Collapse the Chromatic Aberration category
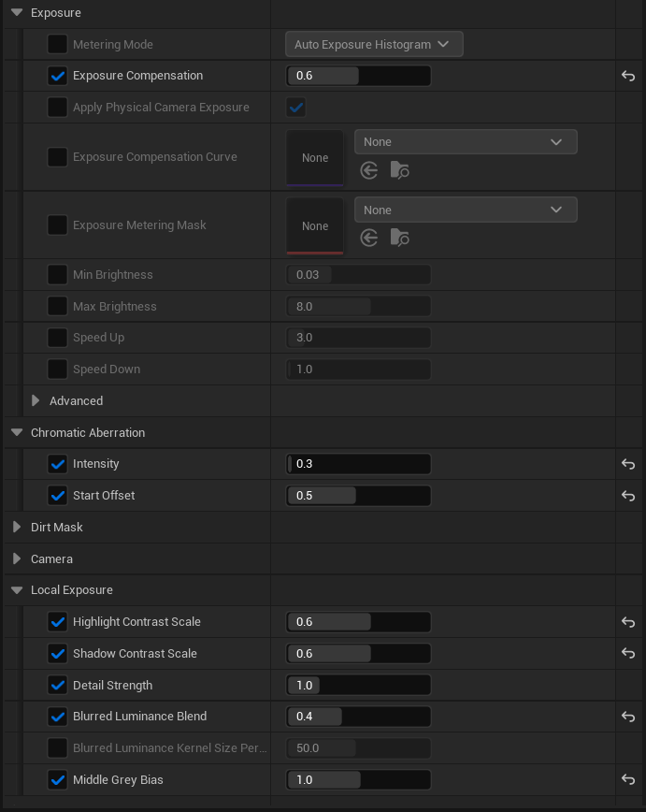This screenshot has height=812, width=646. [17, 433]
